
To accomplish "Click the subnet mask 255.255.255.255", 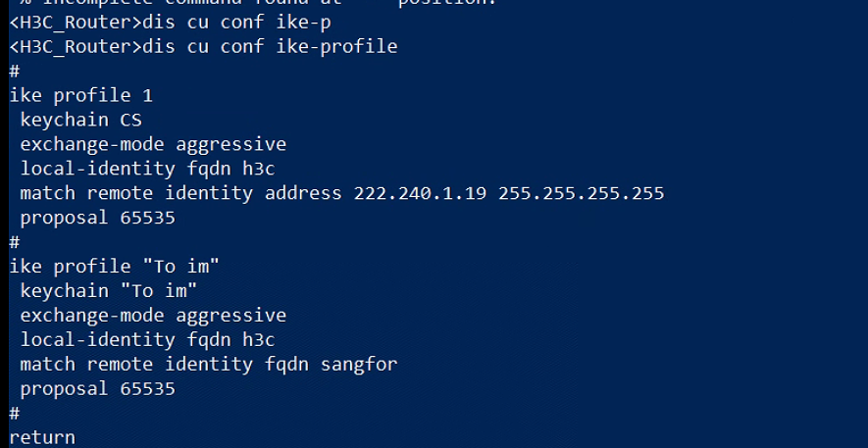I will [581, 193].
